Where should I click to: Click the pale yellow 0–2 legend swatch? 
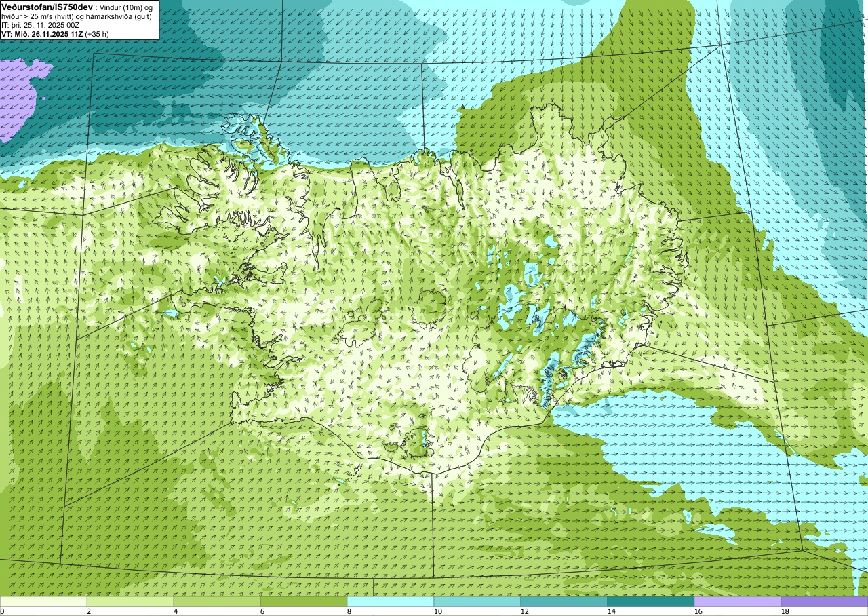pos(43,601)
